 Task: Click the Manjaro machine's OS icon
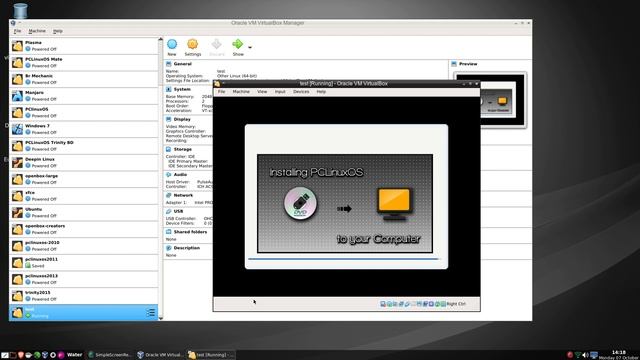click(x=17, y=96)
